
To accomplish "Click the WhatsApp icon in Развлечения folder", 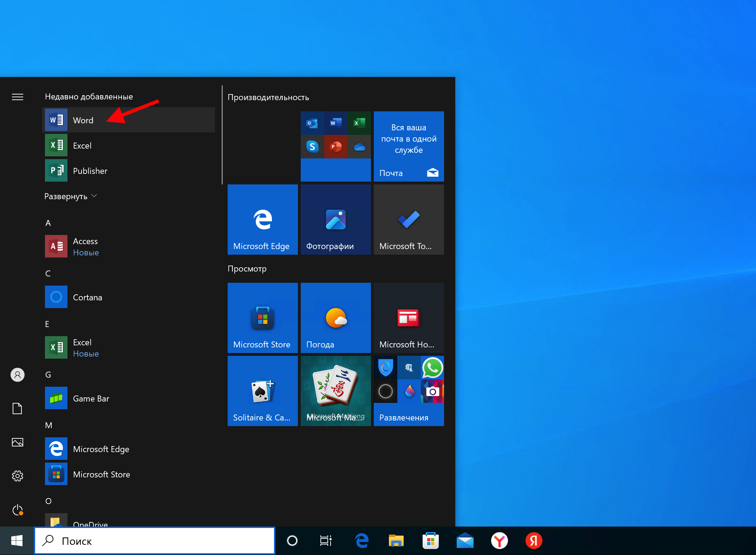I will 432,368.
